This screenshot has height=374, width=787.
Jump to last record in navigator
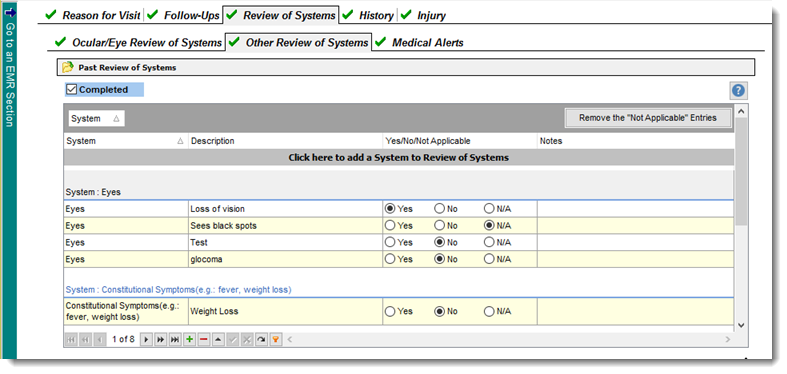(x=175, y=340)
